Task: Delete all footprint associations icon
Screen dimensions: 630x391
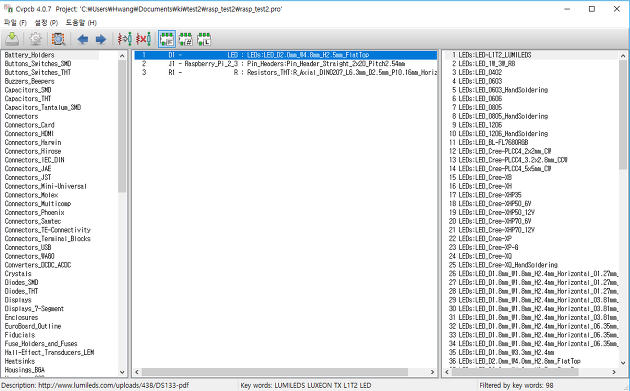Action: click(143, 39)
